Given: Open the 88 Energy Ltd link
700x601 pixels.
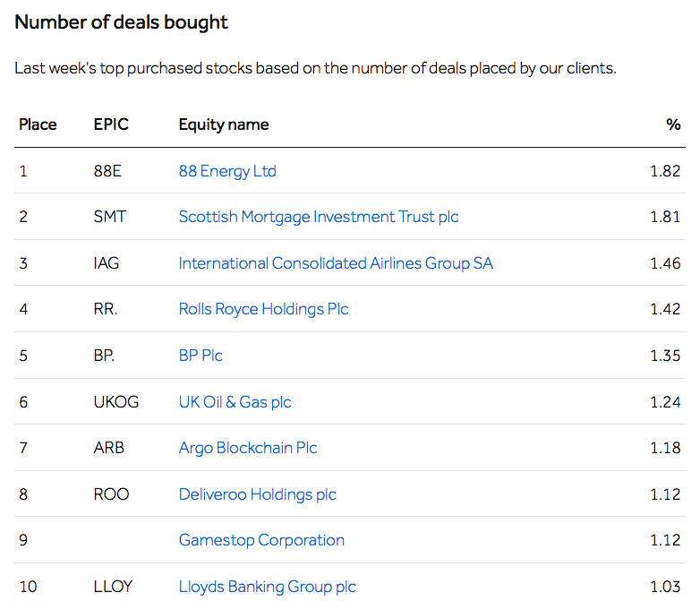Looking at the screenshot, I should [227, 171].
